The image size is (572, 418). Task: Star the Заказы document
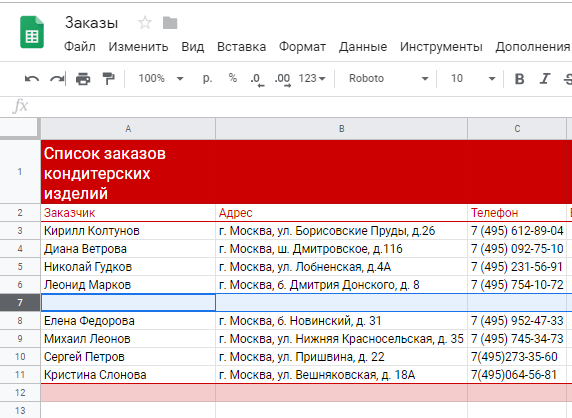[x=145, y=23]
